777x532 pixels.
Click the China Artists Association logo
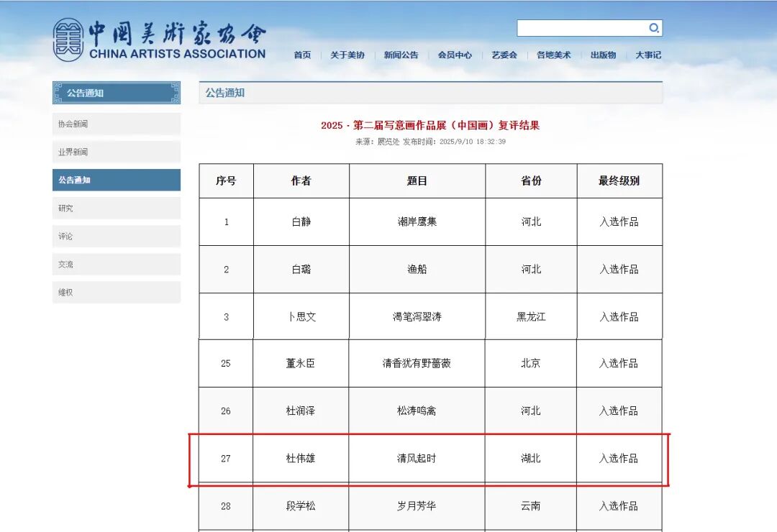(159, 40)
